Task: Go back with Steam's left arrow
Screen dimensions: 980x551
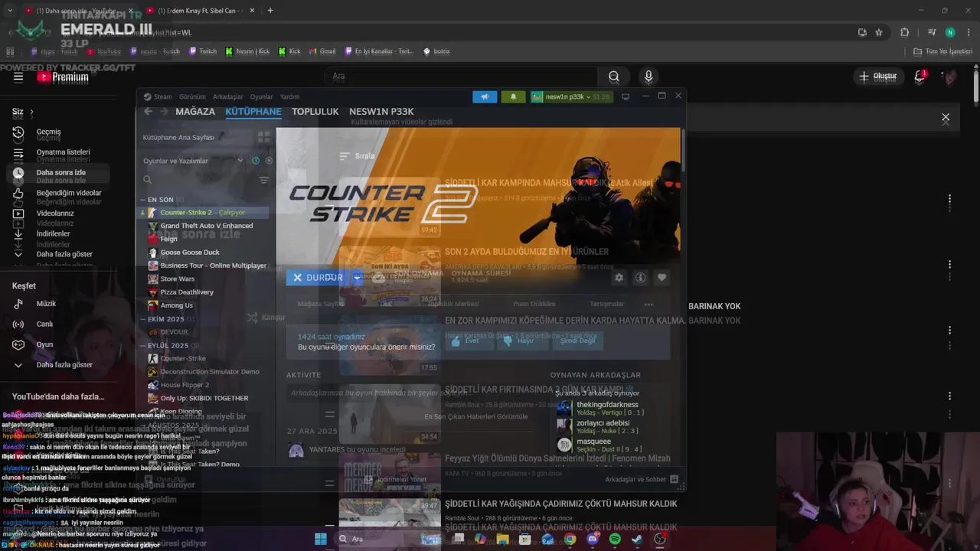Action: click(149, 112)
